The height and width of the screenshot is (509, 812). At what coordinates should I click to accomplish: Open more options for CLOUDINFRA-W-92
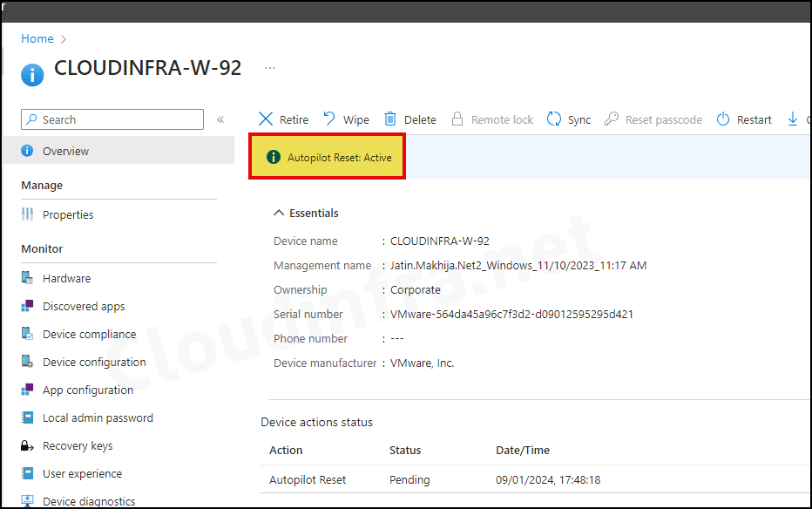(x=269, y=67)
